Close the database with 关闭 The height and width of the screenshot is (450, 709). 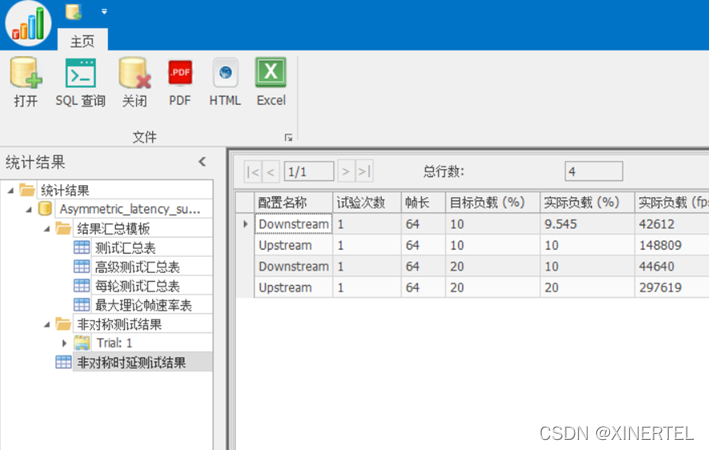click(x=135, y=82)
